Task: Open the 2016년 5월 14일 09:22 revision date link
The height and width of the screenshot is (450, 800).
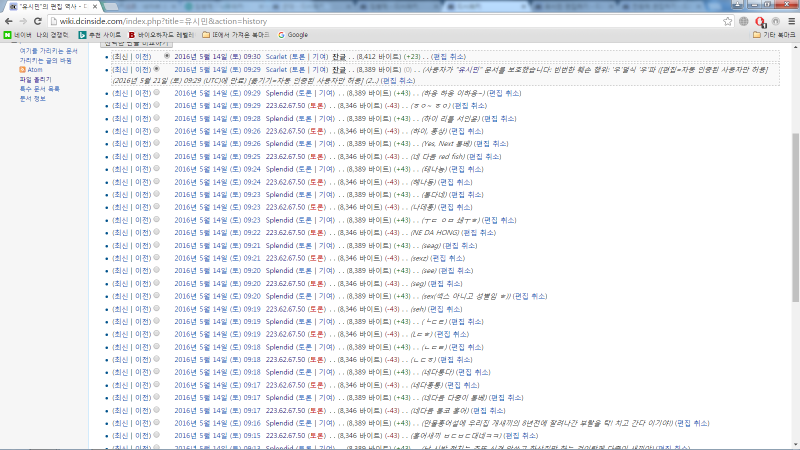Action: point(217,233)
